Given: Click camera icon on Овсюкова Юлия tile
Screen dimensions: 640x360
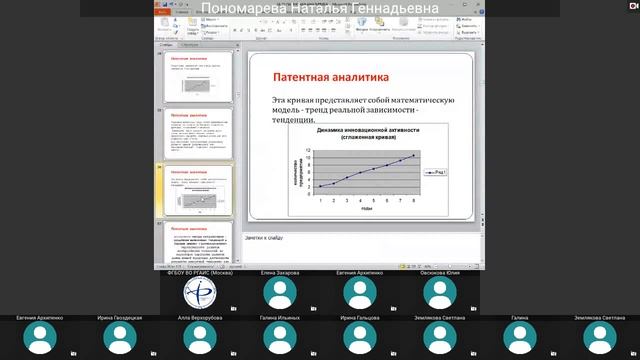Looking at the screenshot, I should [x=473, y=309].
